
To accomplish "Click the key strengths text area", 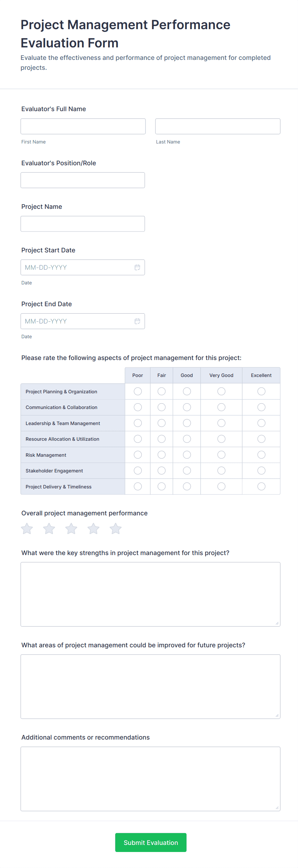I will [150, 594].
